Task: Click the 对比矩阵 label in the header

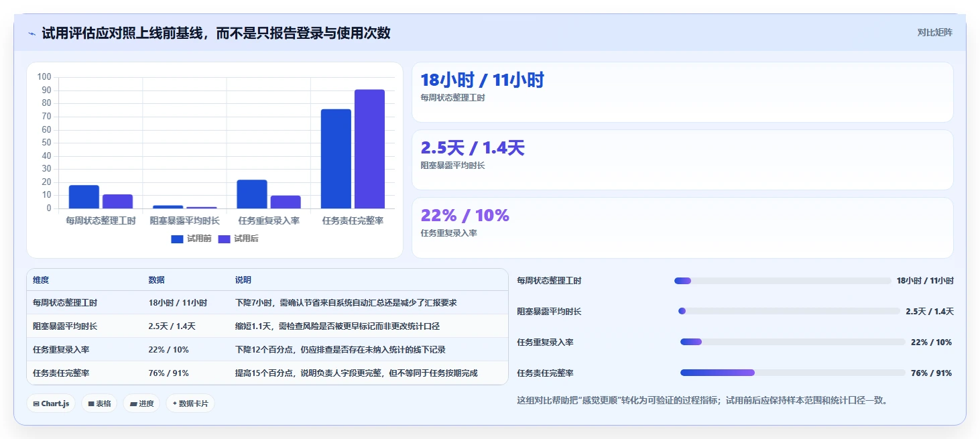Action: tap(934, 32)
